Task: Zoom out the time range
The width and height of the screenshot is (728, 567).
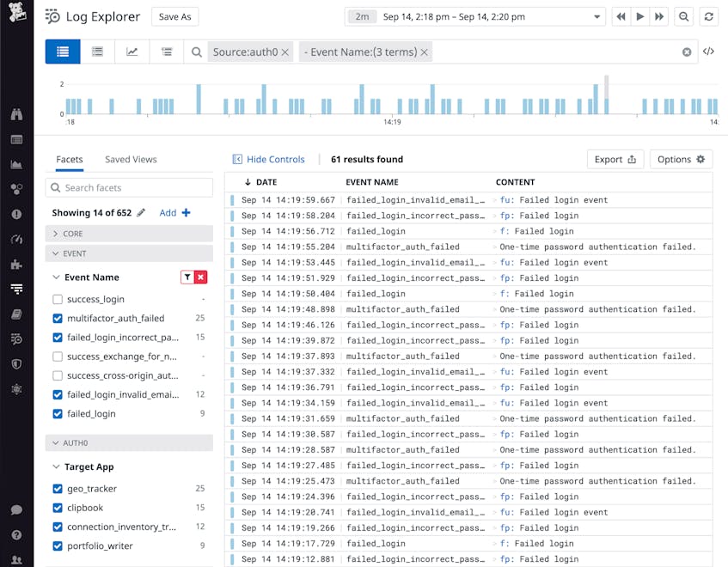Action: coord(683,16)
